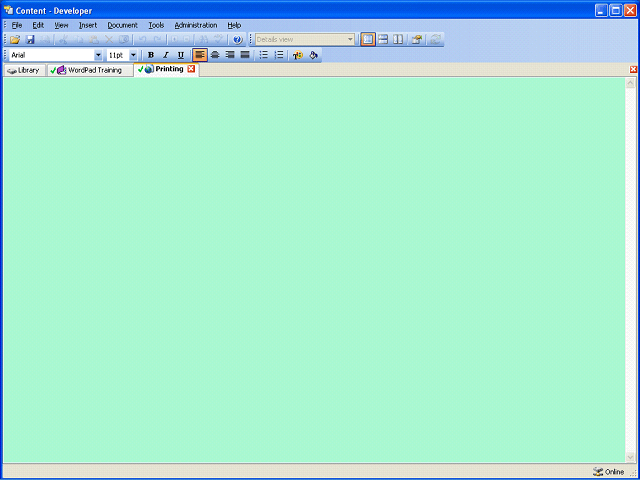Open the Document menu
Viewport: 640px width, 480px height.
tap(122, 25)
